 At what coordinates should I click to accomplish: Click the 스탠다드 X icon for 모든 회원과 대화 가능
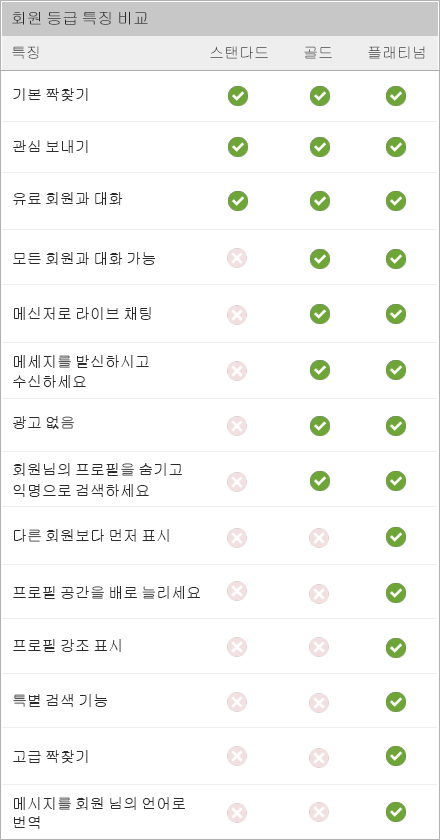pyautogui.click(x=237, y=259)
